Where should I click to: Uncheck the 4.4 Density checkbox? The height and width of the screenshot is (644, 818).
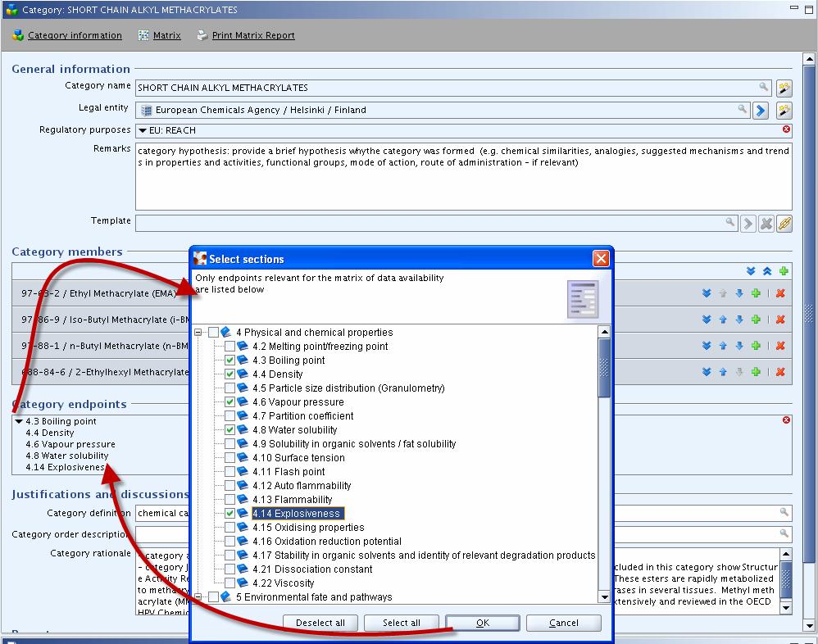229,374
